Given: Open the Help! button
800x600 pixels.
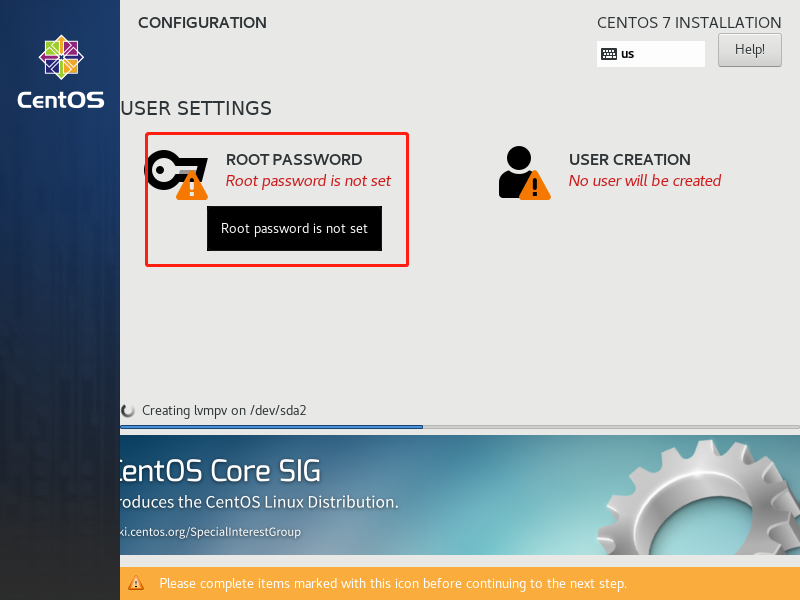Looking at the screenshot, I should 749,50.
